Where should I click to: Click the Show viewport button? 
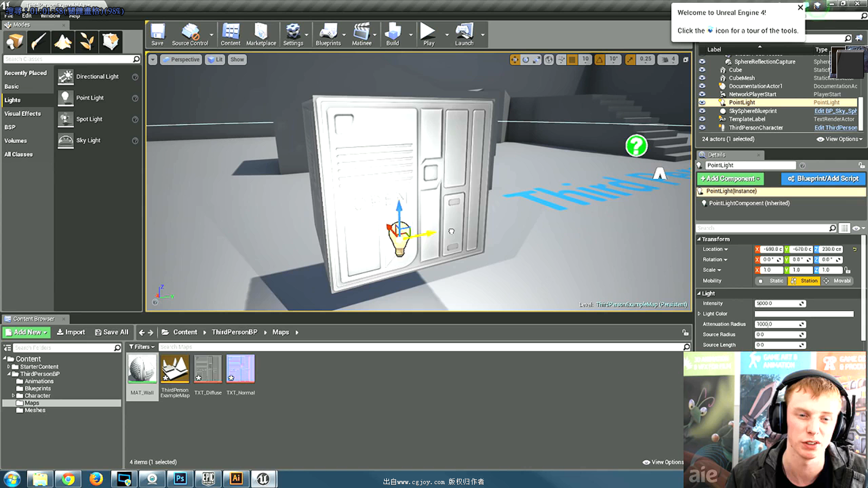(x=237, y=60)
